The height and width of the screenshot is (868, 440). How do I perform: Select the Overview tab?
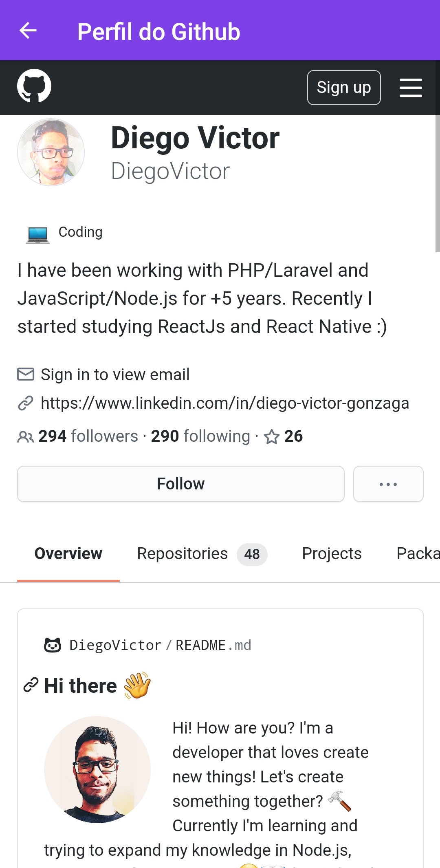(68, 554)
